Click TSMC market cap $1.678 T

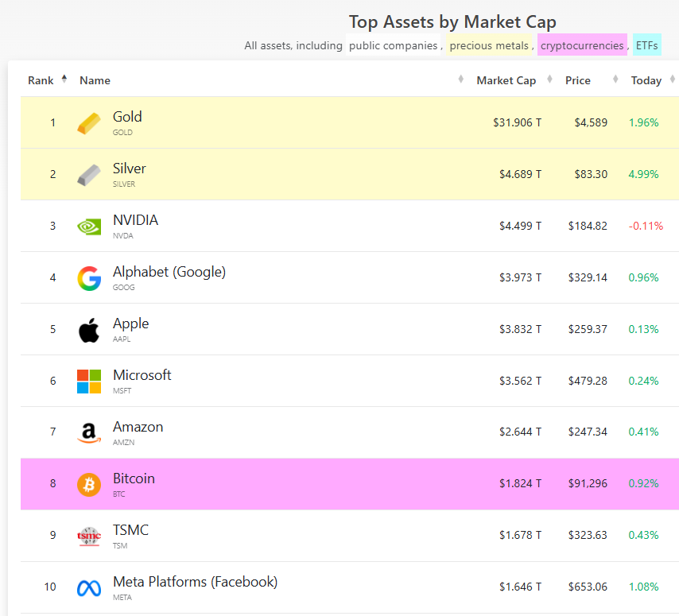click(520, 535)
